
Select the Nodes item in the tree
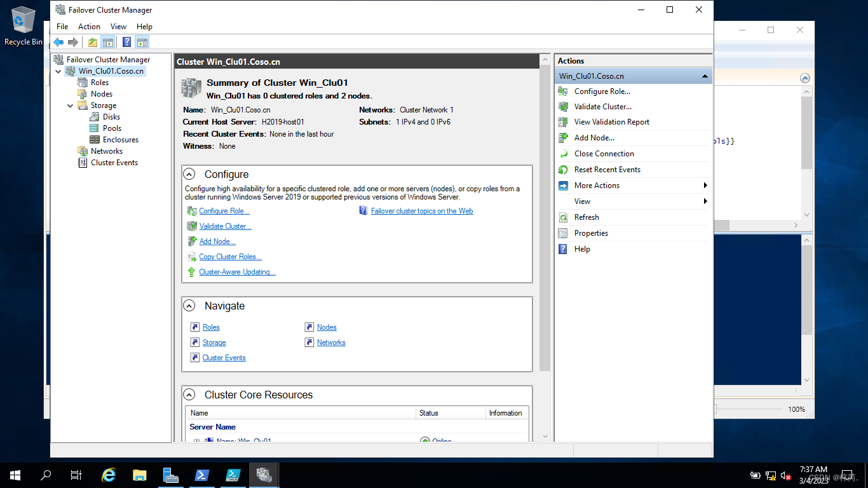[x=102, y=94]
